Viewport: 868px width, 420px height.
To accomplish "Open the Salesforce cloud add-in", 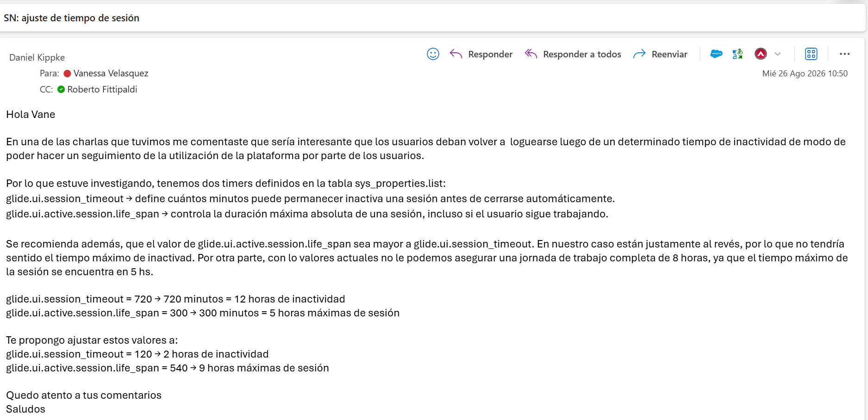I will (716, 54).
